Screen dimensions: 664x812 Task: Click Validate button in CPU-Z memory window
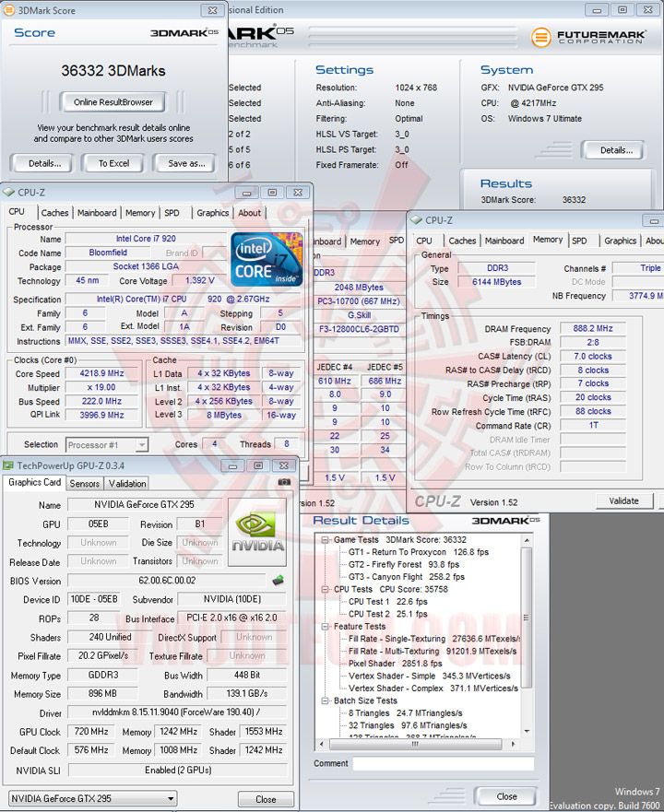(623, 500)
